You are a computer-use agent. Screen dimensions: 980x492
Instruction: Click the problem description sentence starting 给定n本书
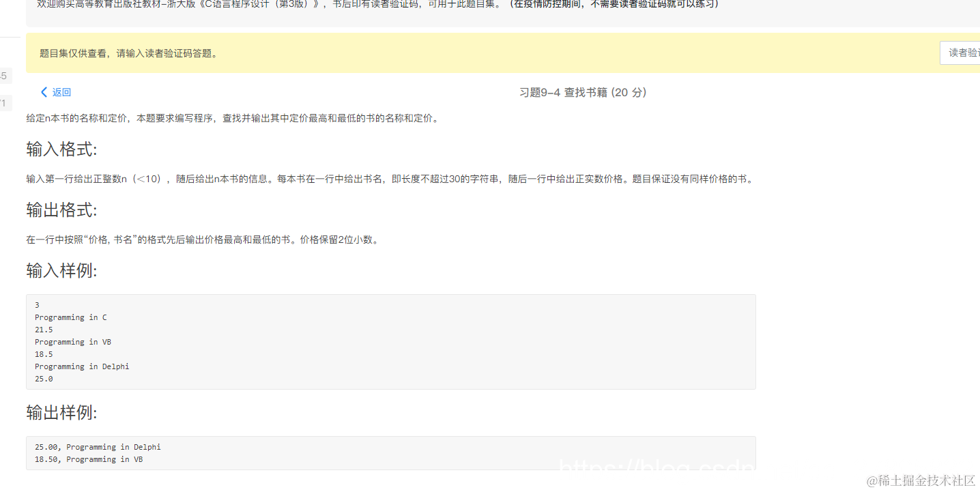pos(233,118)
